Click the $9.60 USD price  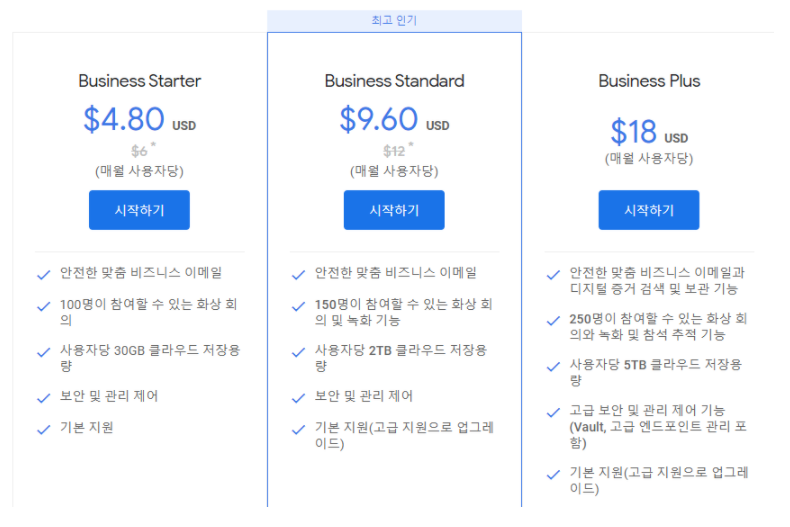[394, 119]
